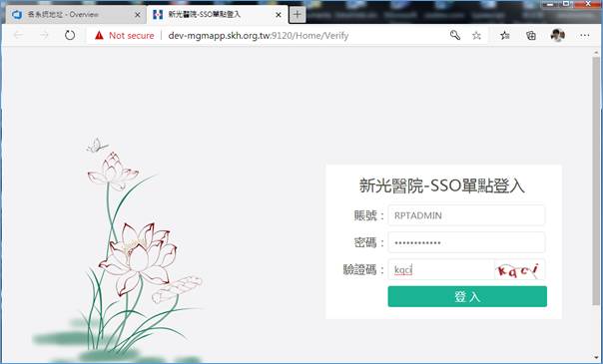This screenshot has width=603, height=364.
Task: Open the saved password key icon
Action: coord(455,35)
